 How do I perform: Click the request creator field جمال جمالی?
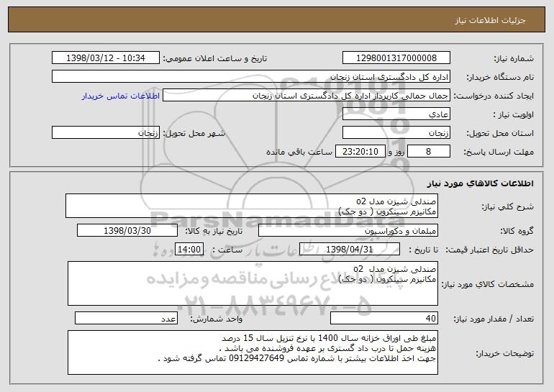coord(306,96)
